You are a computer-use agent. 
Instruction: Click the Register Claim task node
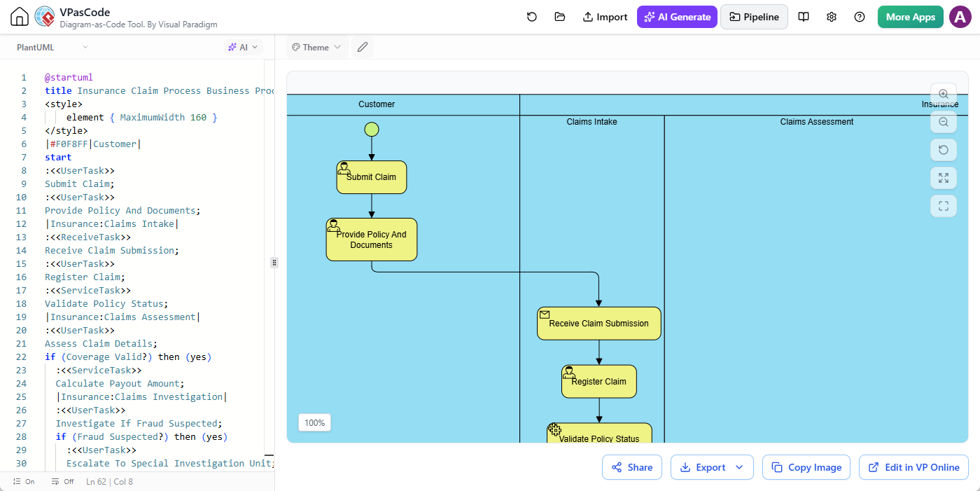(599, 382)
